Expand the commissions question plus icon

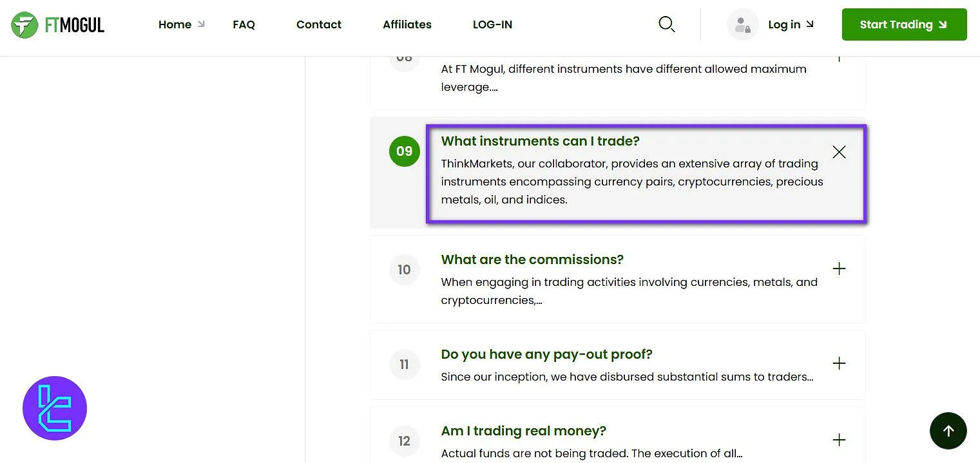point(839,269)
